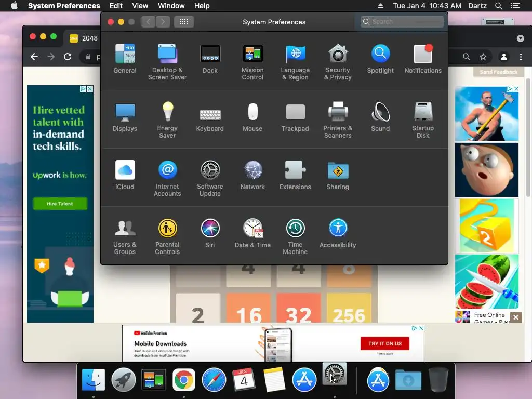The width and height of the screenshot is (532, 399).
Task: Open the Chrome profile avatar
Action: (504, 57)
